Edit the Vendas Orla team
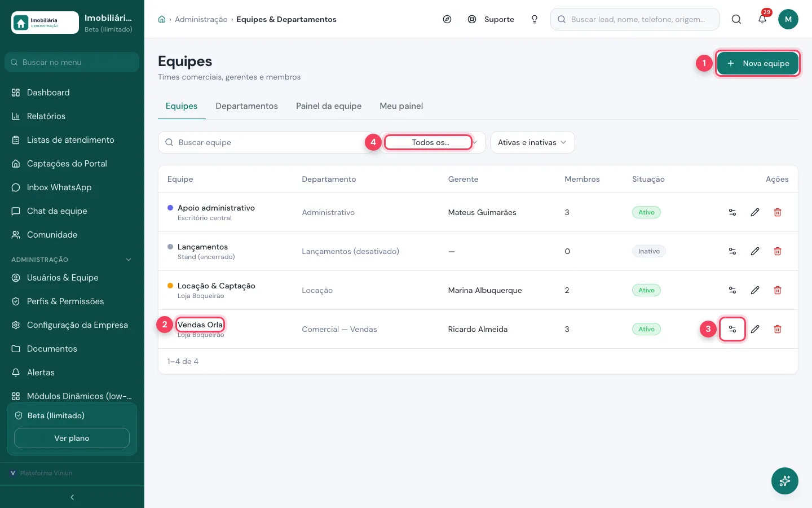 click(755, 329)
